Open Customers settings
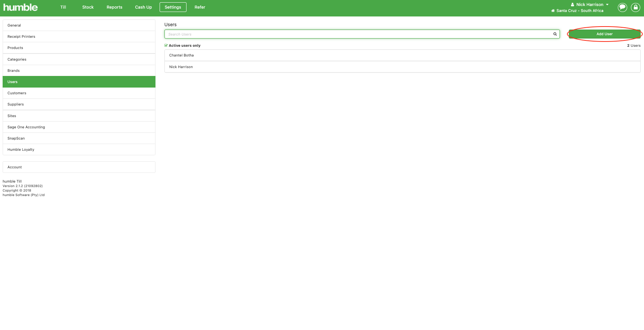The height and width of the screenshot is (330, 644). pyautogui.click(x=79, y=93)
